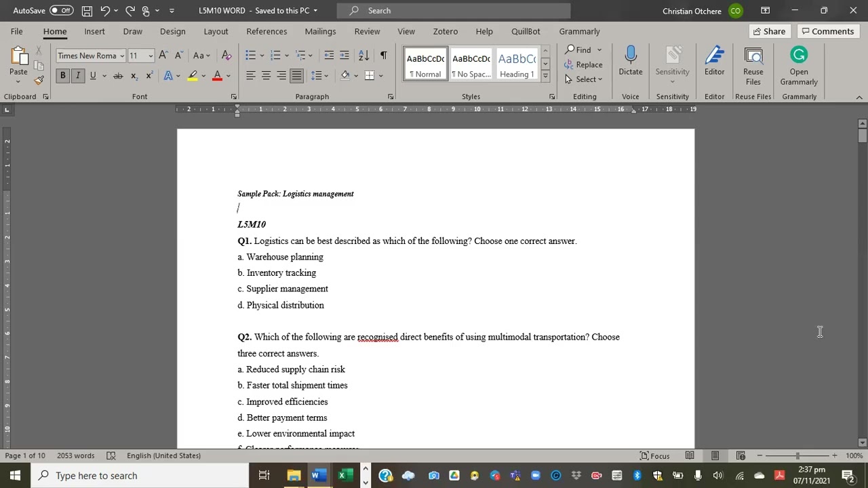Toggle Italic formatting
Image resolution: width=868 pixels, height=488 pixels.
tap(78, 75)
